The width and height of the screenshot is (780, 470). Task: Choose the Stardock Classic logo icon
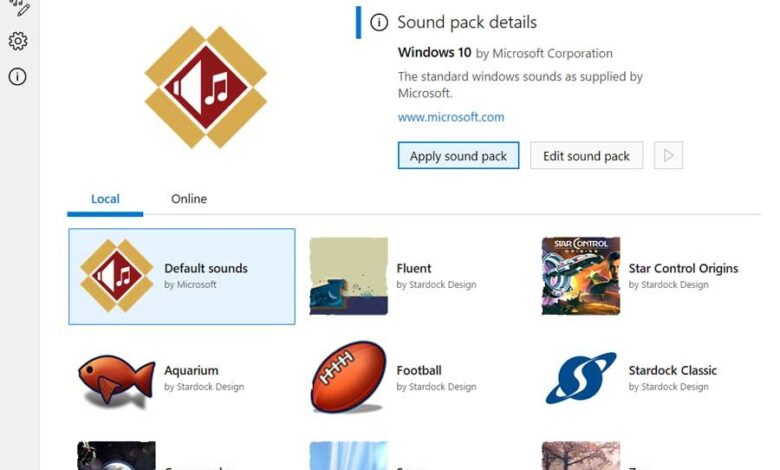580,379
